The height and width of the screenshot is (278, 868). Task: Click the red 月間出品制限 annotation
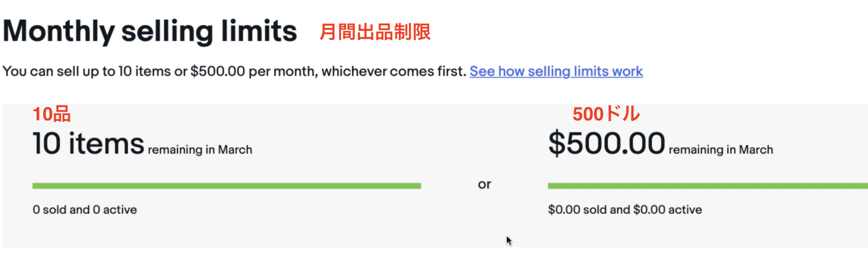(x=375, y=32)
